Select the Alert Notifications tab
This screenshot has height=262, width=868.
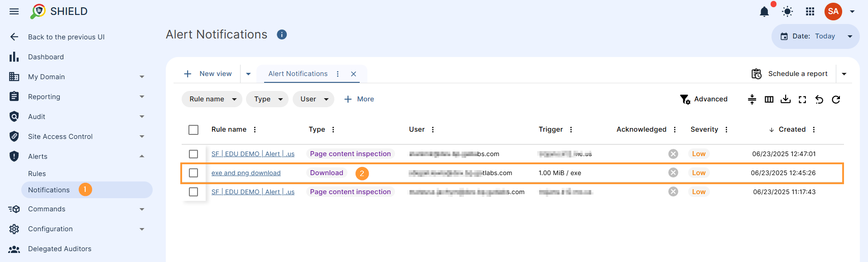pos(298,74)
